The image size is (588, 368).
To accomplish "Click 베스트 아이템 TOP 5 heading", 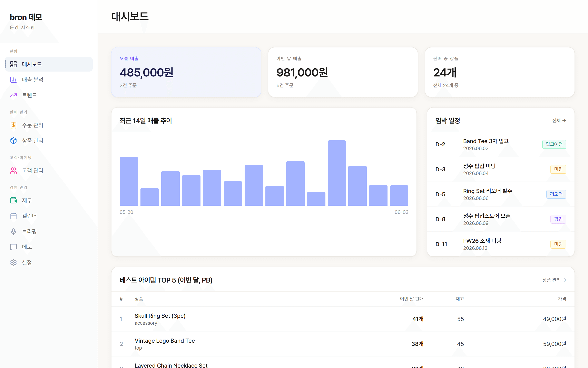I will (x=166, y=280).
